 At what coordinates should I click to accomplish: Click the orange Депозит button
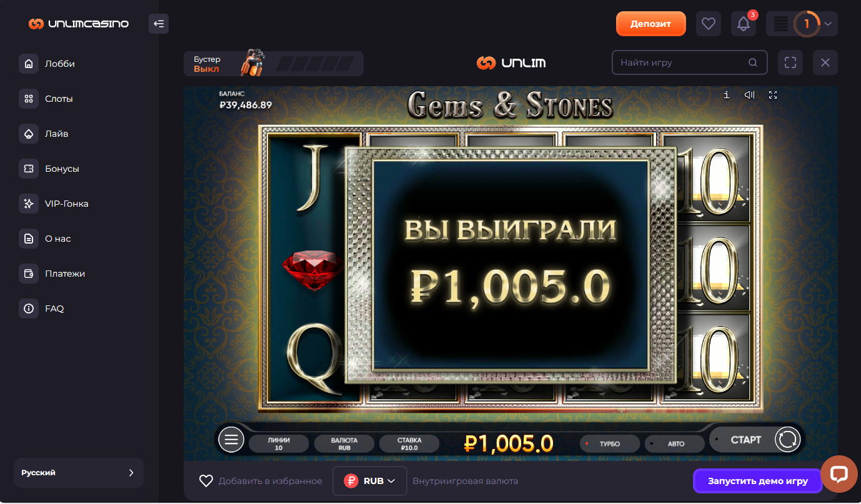tap(650, 24)
